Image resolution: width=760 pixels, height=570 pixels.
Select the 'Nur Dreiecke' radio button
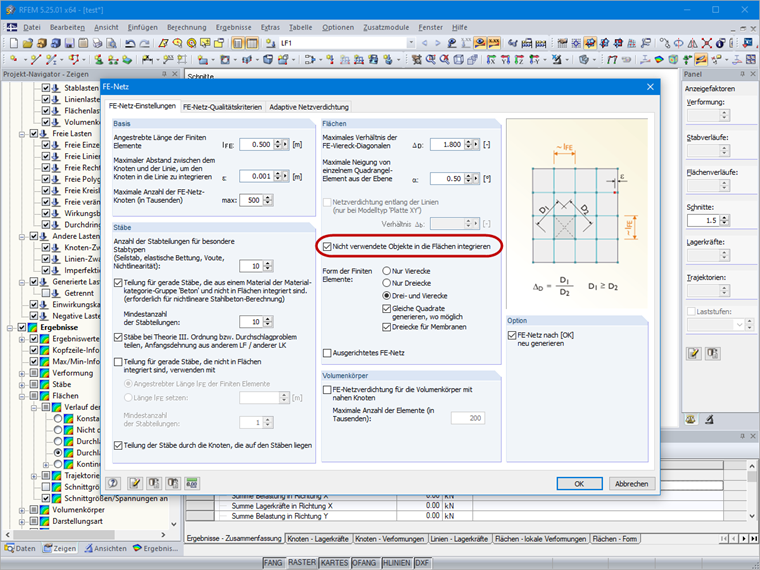coord(386,283)
